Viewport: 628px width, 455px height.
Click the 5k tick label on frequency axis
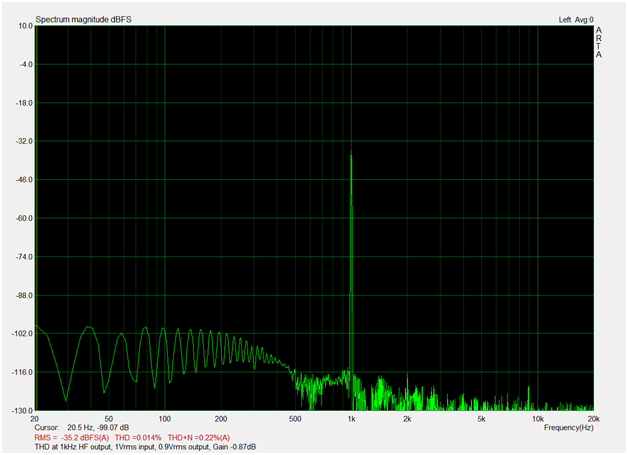482,419
